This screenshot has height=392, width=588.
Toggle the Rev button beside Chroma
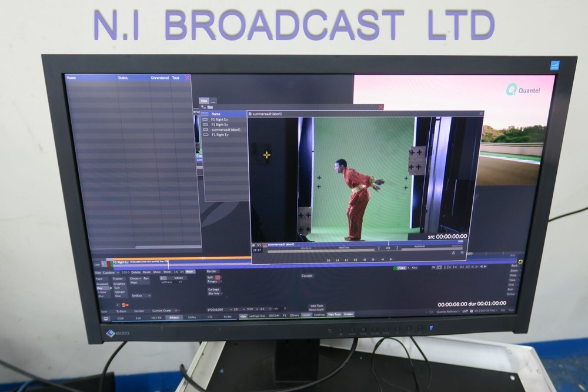tap(146, 278)
